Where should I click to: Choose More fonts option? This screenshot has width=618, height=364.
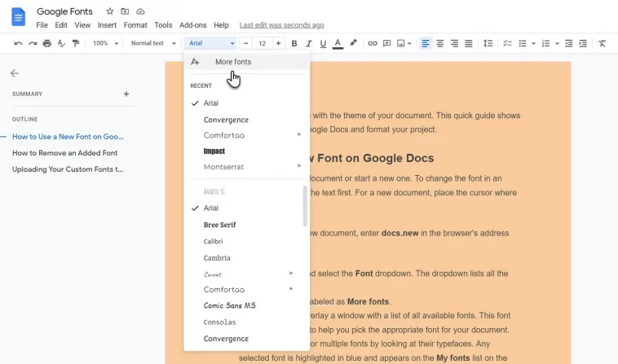[x=247, y=62]
